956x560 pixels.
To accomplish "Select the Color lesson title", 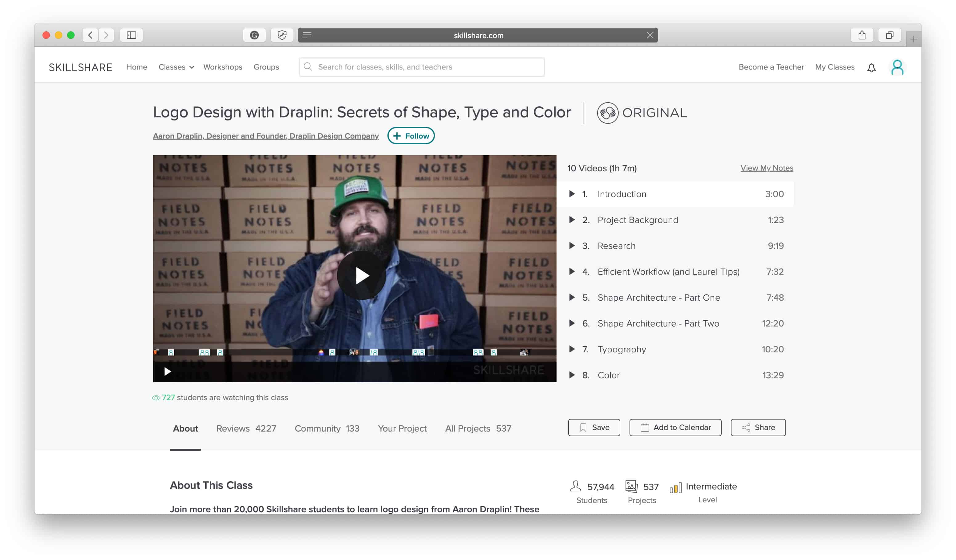I will pos(609,375).
